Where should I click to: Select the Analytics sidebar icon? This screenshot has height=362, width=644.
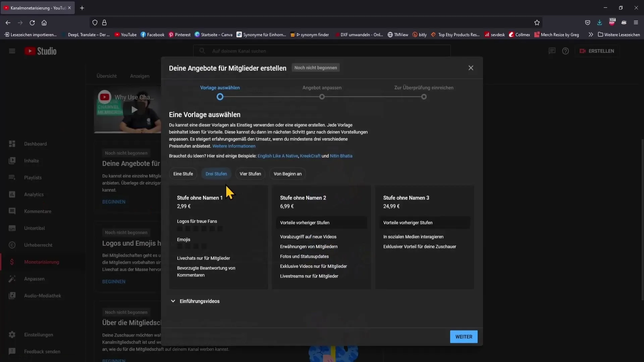point(12,194)
